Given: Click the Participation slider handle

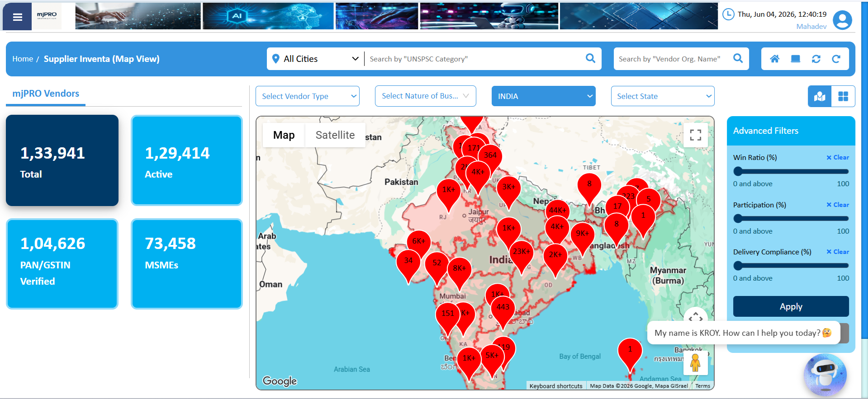Looking at the screenshot, I should tap(738, 219).
